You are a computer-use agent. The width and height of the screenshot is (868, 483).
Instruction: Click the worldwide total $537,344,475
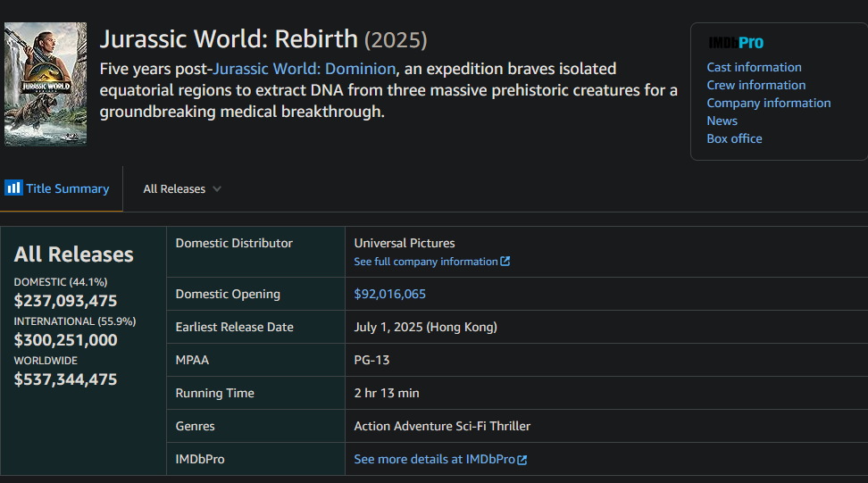point(65,379)
